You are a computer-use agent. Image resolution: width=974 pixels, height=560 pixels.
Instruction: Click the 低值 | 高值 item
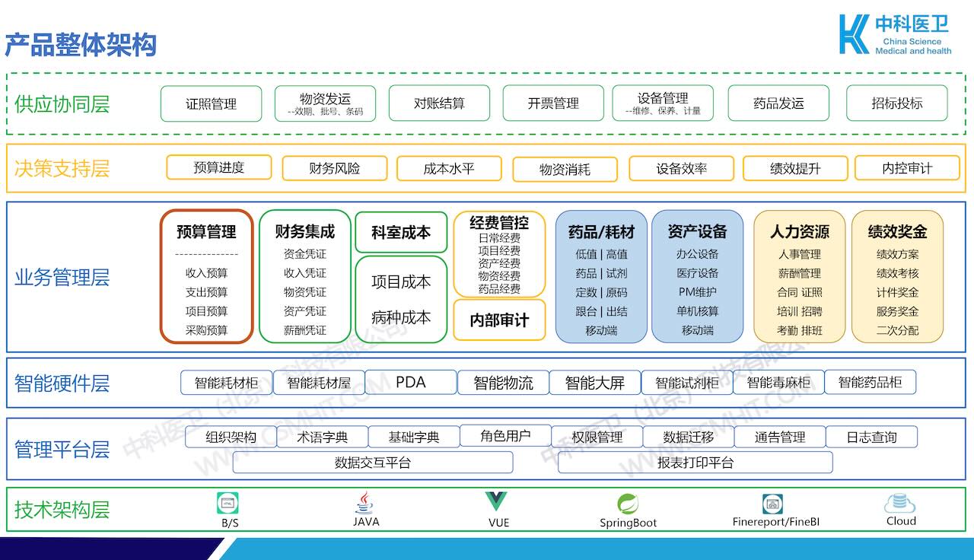point(601,254)
